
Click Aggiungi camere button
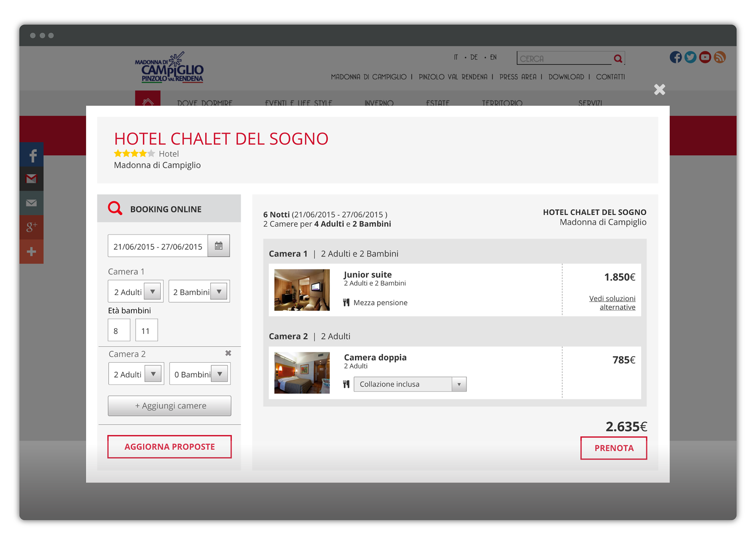pos(169,406)
